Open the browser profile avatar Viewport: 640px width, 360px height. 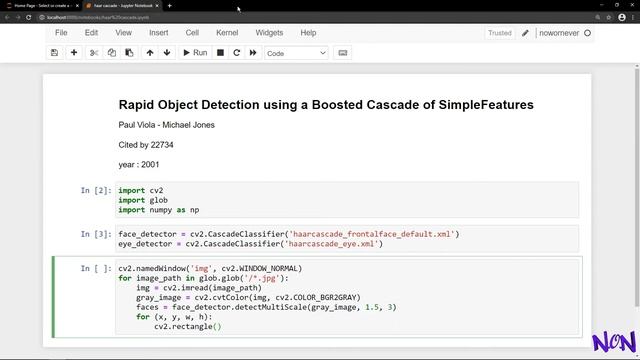click(x=622, y=18)
